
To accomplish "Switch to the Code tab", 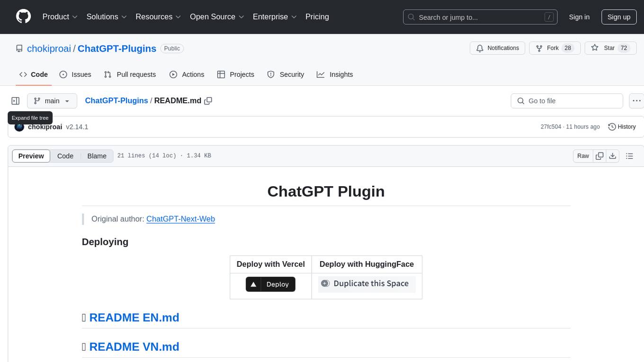I will 33,74.
